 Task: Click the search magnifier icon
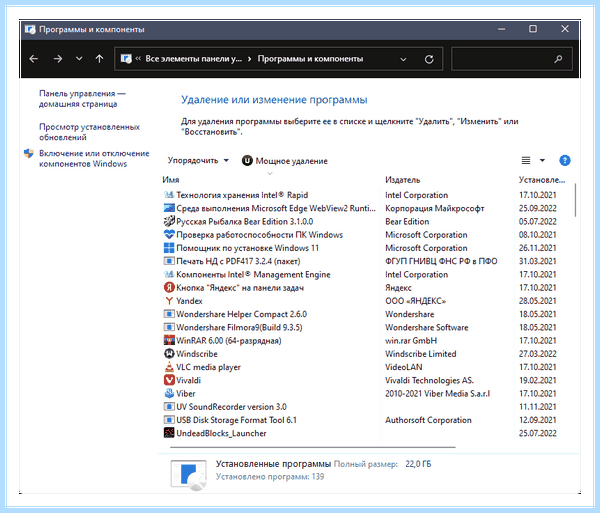point(558,59)
